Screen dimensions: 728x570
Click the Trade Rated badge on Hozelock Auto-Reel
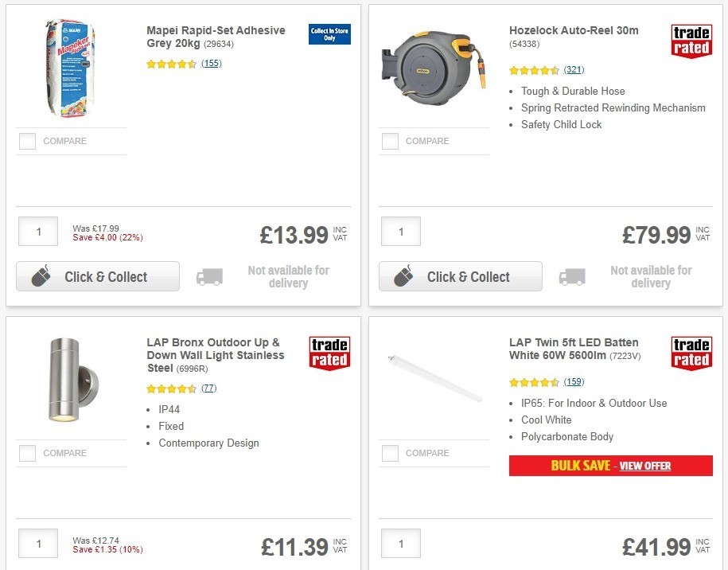click(x=691, y=41)
